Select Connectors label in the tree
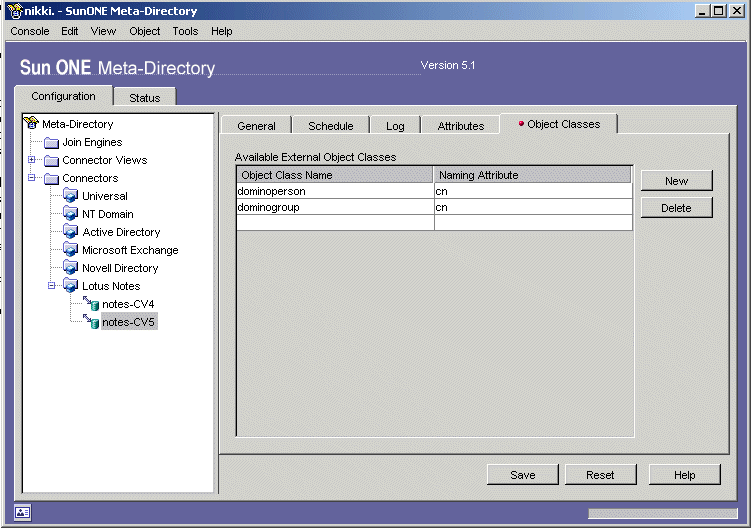Image resolution: width=755 pixels, height=529 pixels. 90,178
